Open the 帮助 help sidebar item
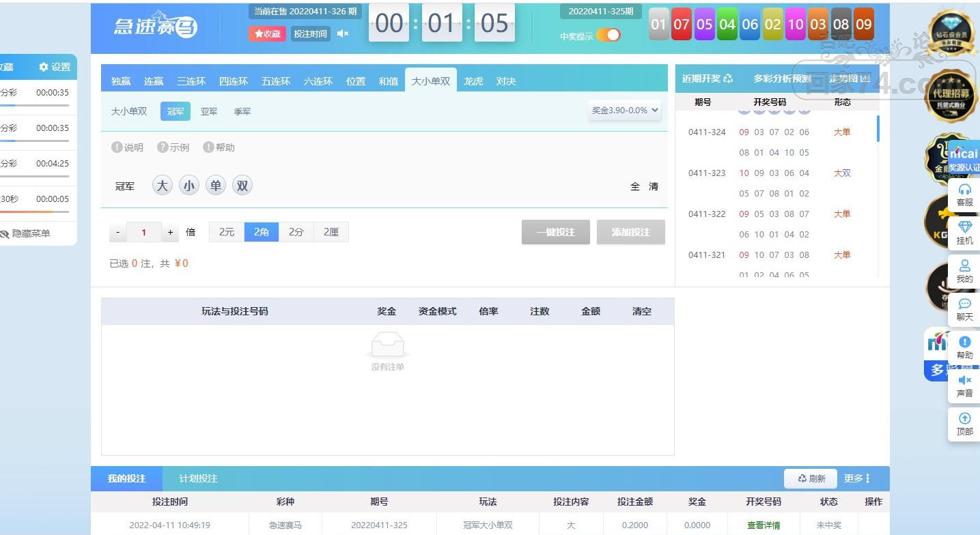Screen dimensions: 980x535 965,347
